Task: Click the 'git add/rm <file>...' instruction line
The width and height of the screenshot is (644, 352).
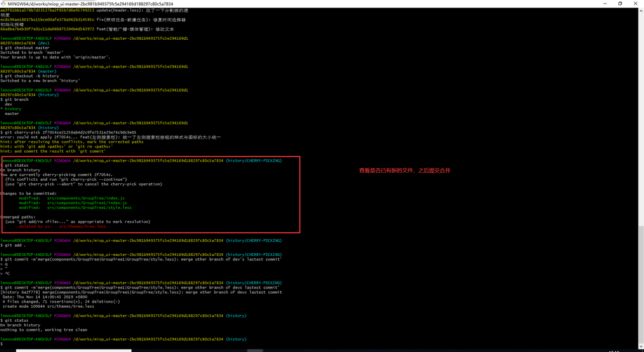Action: [77, 222]
